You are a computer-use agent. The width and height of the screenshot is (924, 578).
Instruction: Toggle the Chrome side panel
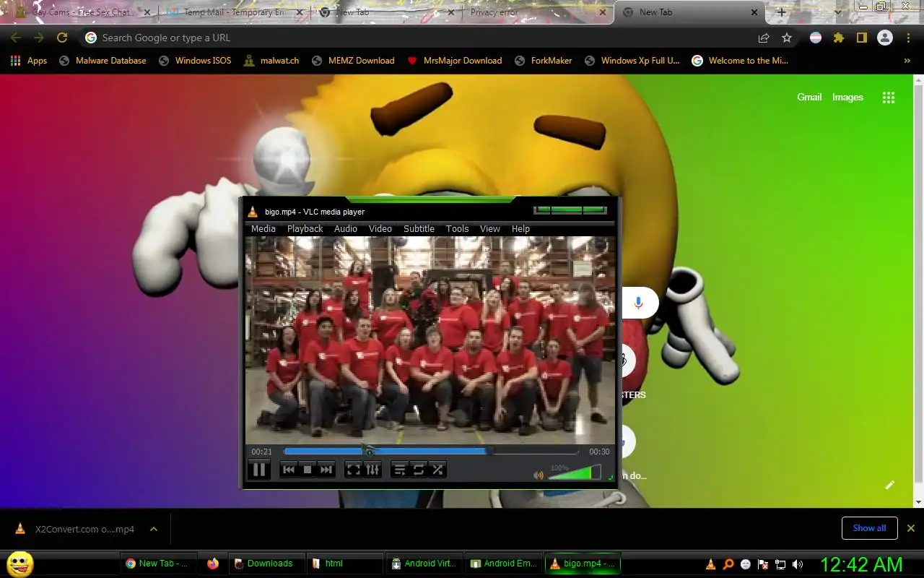click(862, 38)
